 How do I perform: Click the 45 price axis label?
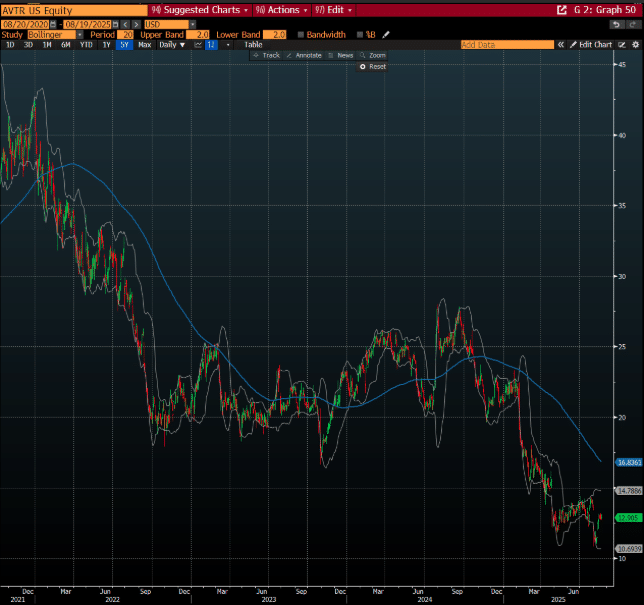622,64
